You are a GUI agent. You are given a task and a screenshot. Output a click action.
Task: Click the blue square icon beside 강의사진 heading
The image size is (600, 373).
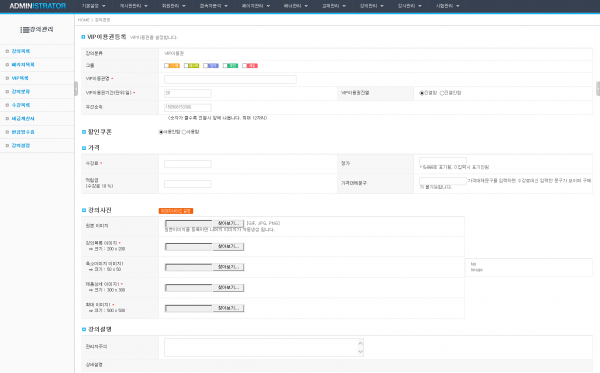[x=84, y=210]
